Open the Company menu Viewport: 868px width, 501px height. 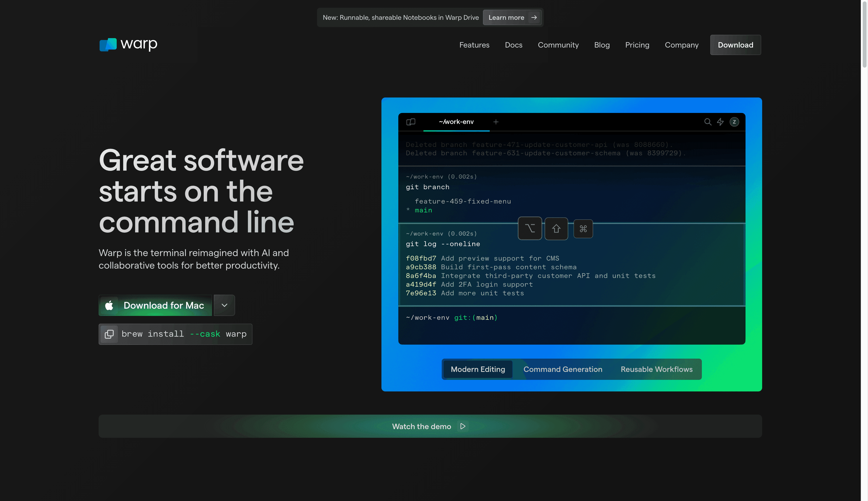point(681,45)
